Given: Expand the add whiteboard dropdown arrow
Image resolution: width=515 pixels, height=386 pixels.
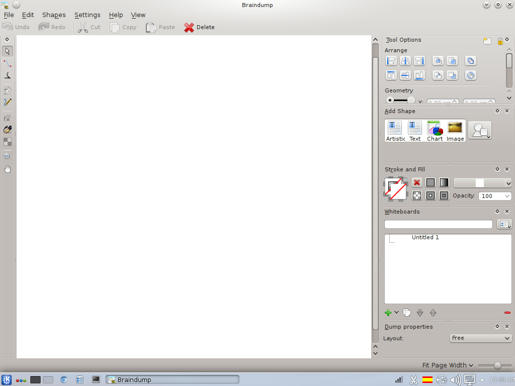Looking at the screenshot, I should click(x=396, y=313).
